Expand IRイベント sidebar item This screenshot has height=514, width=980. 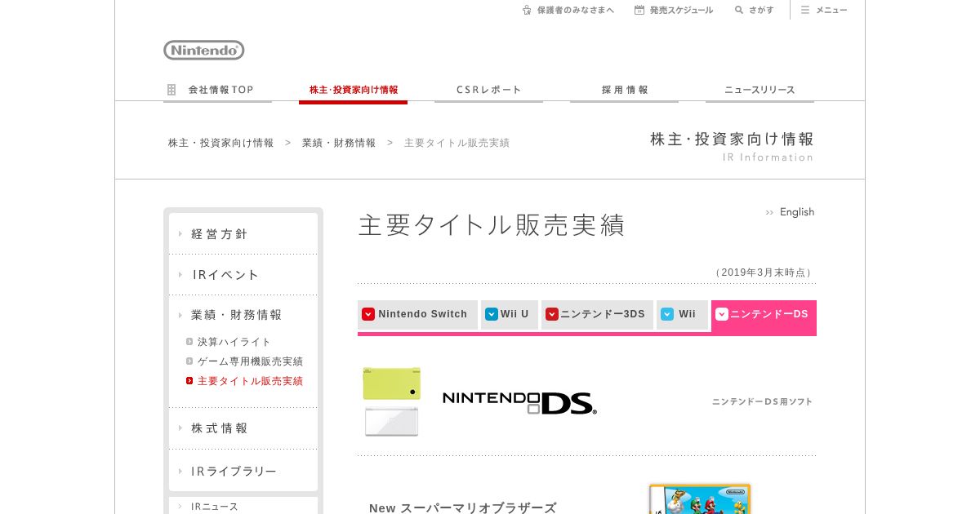(243, 275)
